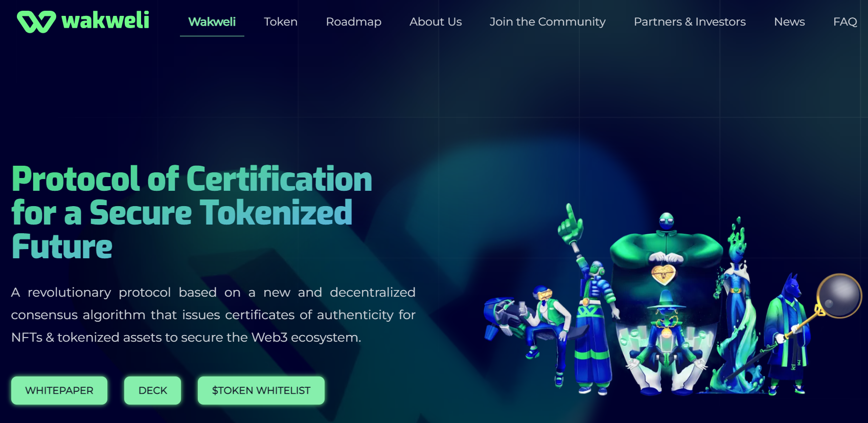Navigate to Join the Community

pyautogui.click(x=547, y=22)
